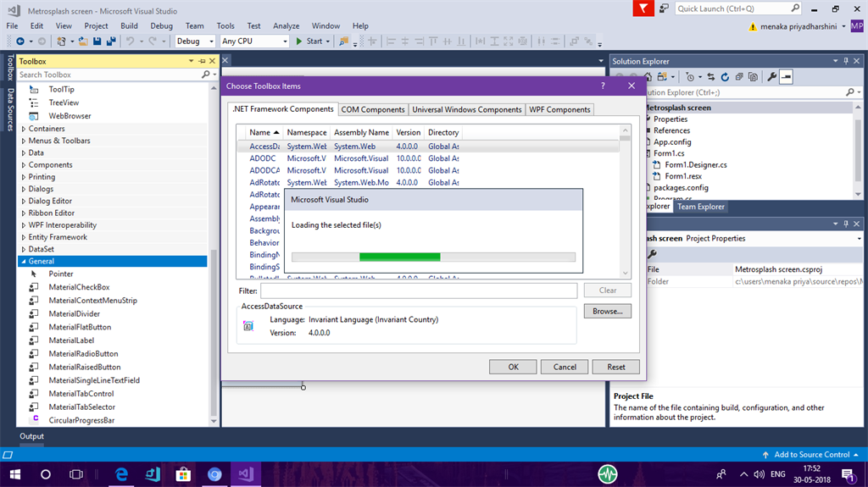Click Add to Source Control

pos(810,454)
